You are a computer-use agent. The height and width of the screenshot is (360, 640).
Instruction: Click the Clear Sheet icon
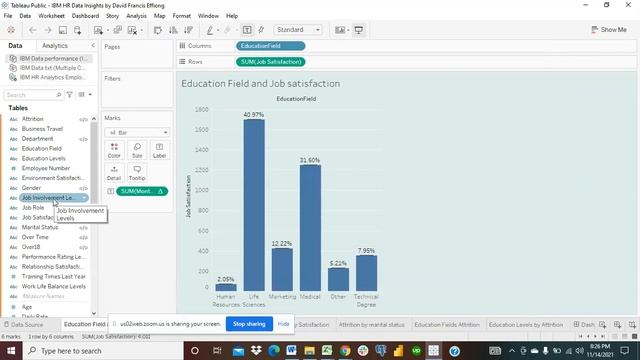(132, 30)
